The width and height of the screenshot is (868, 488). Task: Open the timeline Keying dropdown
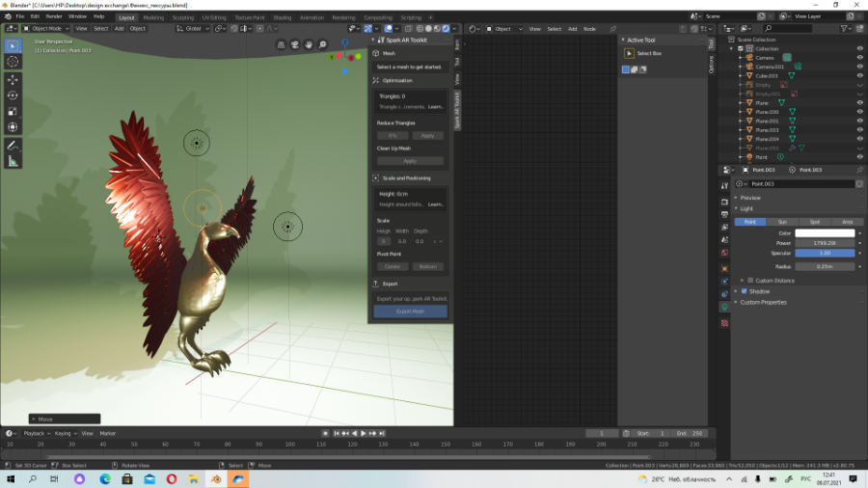pos(65,434)
